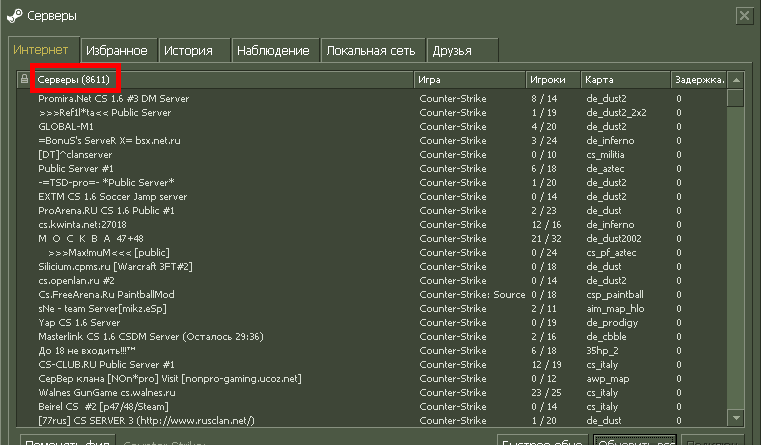Click the scrollbar down arrow
This screenshot has width=761, height=445.
click(x=736, y=417)
